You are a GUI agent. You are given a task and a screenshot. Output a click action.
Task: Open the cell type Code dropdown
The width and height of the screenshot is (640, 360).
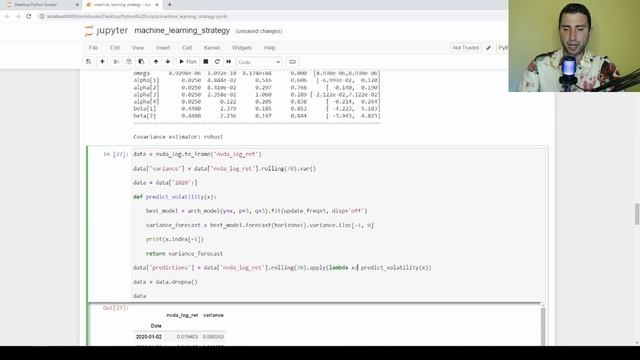pyautogui.click(x=259, y=62)
